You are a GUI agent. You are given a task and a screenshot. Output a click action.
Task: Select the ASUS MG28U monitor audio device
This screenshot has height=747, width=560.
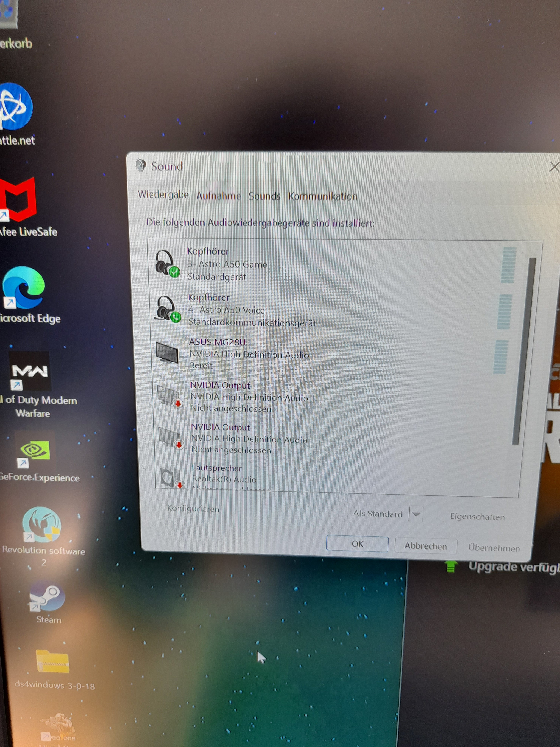point(248,354)
